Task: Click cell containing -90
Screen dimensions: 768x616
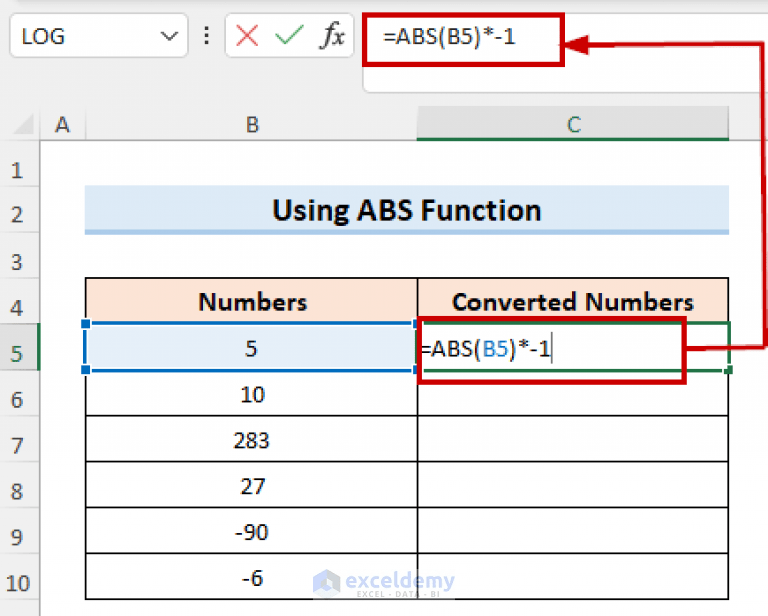Action: tap(251, 532)
